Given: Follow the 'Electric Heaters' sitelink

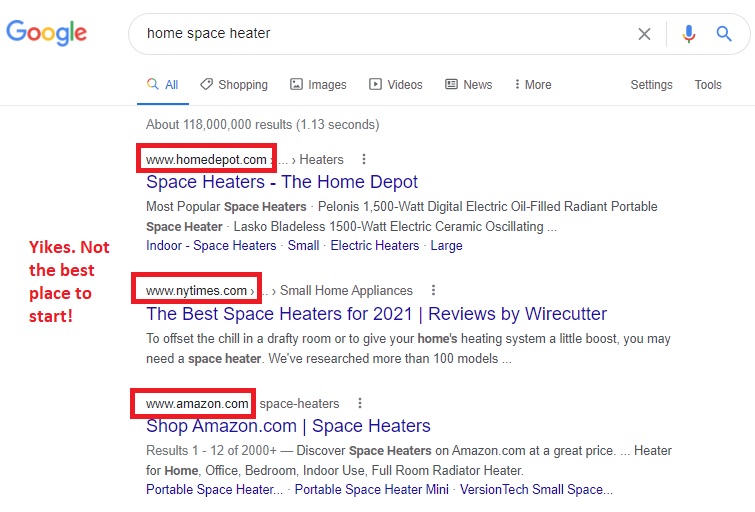Looking at the screenshot, I should coord(375,246).
